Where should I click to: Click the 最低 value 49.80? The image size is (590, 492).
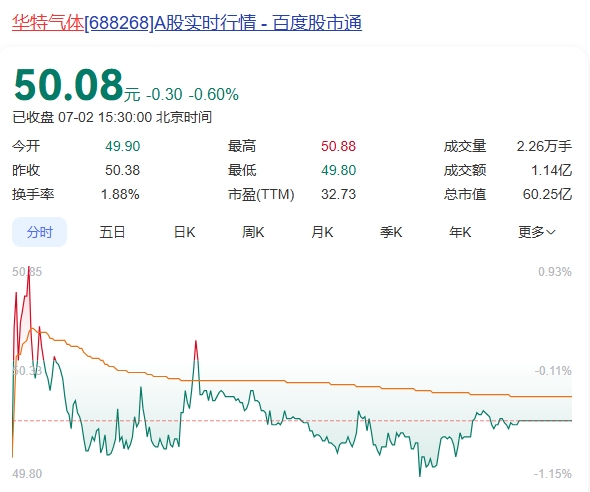[338, 170]
